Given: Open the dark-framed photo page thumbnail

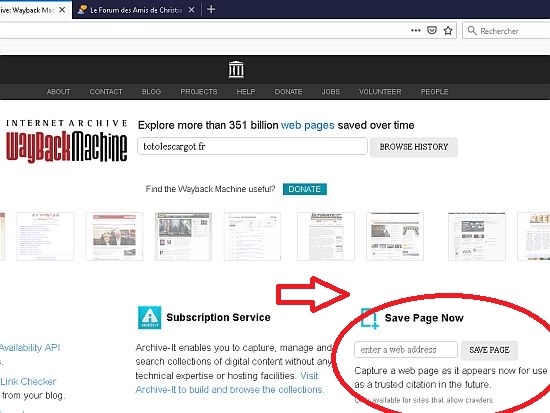Looking at the screenshot, I should (183, 236).
